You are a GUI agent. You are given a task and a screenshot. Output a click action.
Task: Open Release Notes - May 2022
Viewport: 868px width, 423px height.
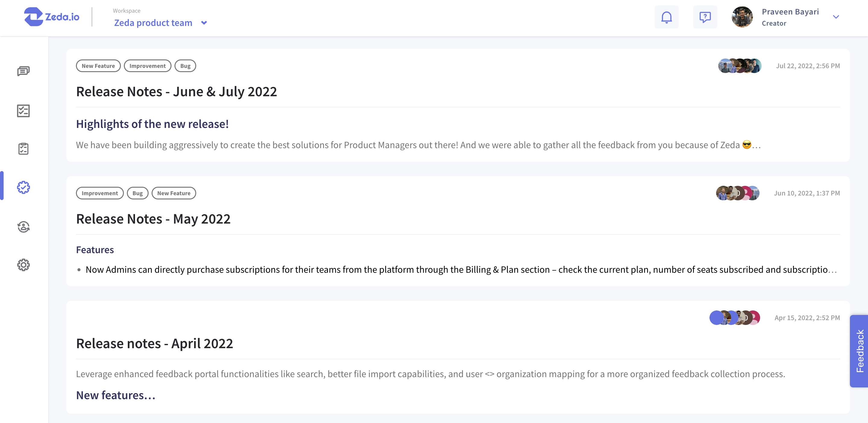point(153,218)
